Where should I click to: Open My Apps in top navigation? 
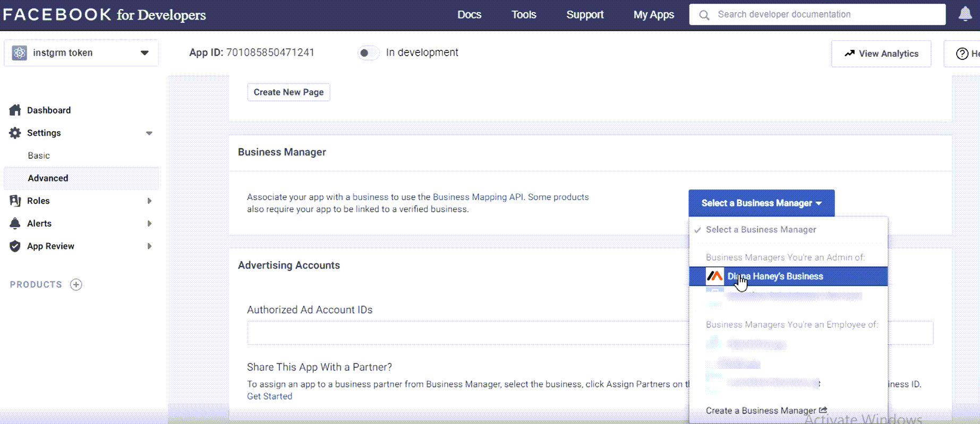click(x=654, y=15)
